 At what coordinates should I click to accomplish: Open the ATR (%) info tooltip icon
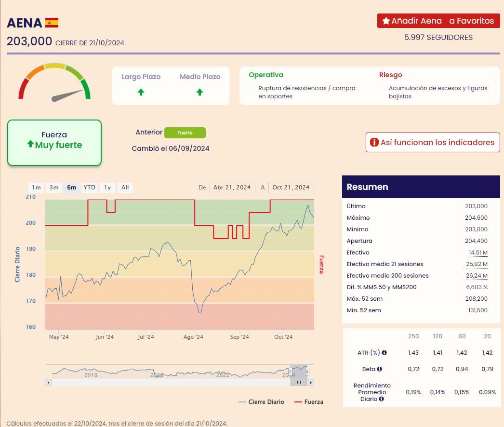pyautogui.click(x=384, y=353)
